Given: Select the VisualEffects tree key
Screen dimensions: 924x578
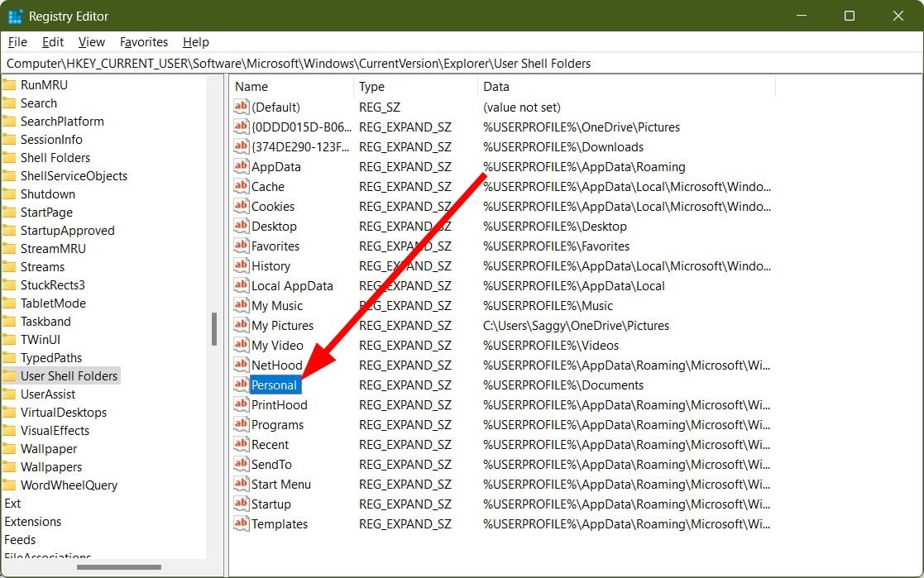Looking at the screenshot, I should (x=55, y=431).
